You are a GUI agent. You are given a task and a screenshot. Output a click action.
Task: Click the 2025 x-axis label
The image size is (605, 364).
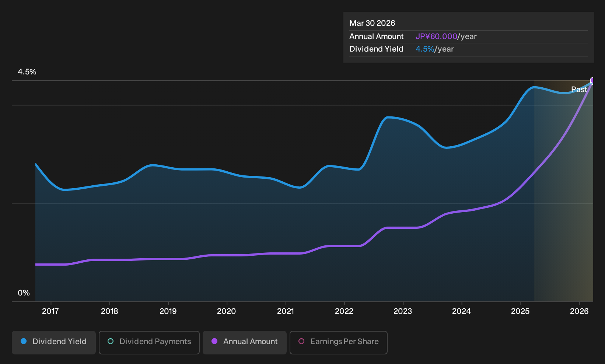[520, 311]
